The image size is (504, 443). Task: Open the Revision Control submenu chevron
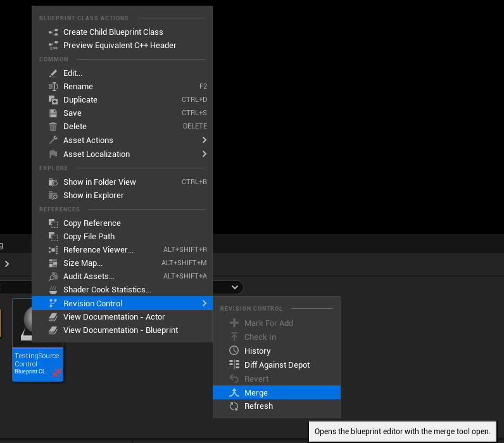coord(204,304)
